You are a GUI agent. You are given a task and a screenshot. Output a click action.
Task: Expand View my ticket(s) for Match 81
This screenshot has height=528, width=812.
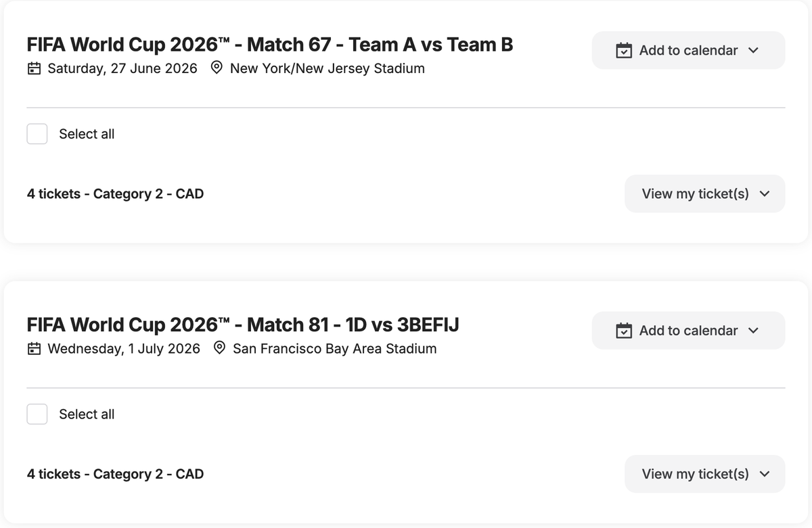pos(765,474)
